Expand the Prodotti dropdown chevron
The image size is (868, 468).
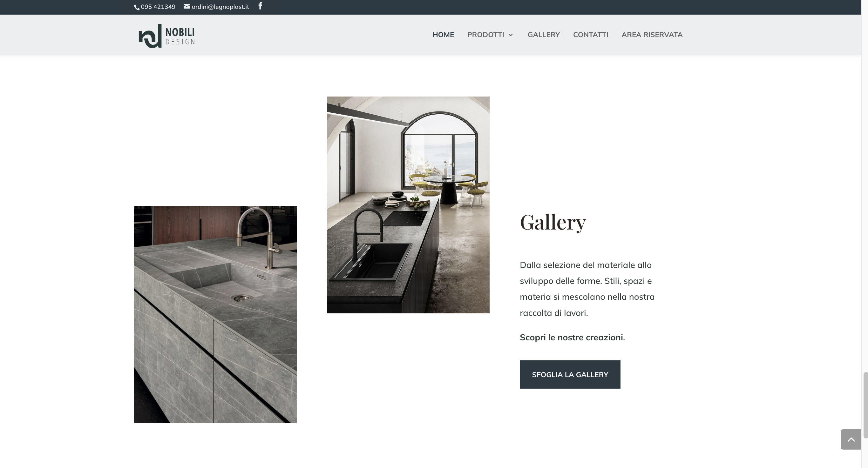coord(511,35)
